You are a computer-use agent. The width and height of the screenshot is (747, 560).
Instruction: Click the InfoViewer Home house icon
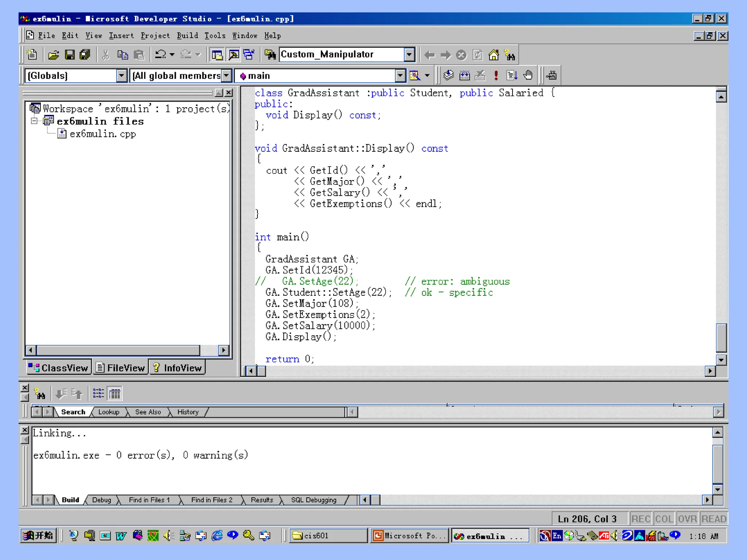494,55
